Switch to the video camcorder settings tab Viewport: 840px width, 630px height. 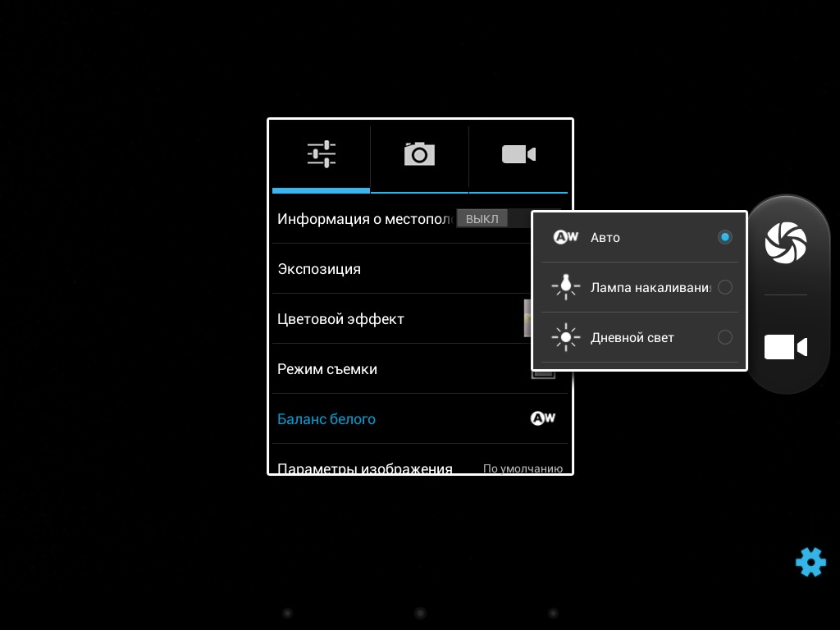click(x=518, y=154)
